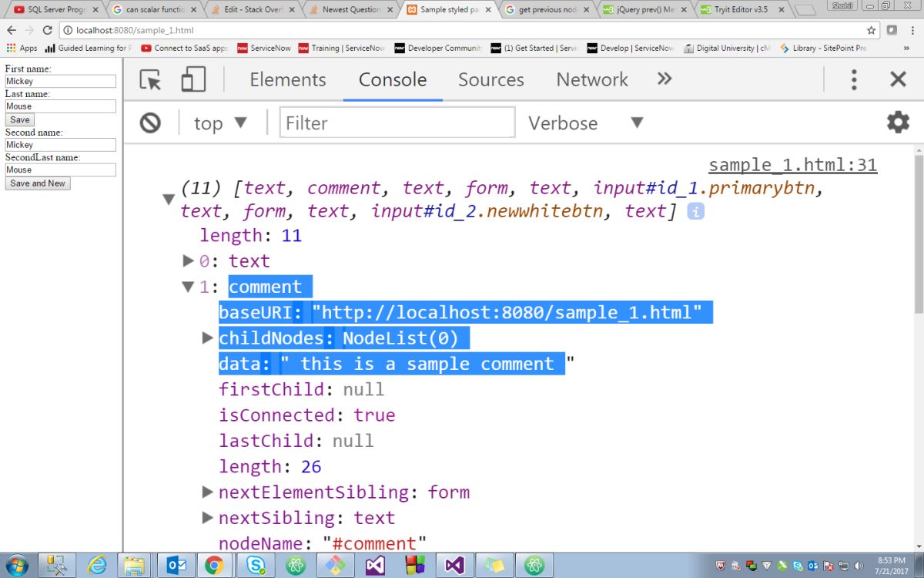The height and width of the screenshot is (578, 924).
Task: Switch to the 'Tryit Editor v3.5' browser tab
Action: point(743,9)
